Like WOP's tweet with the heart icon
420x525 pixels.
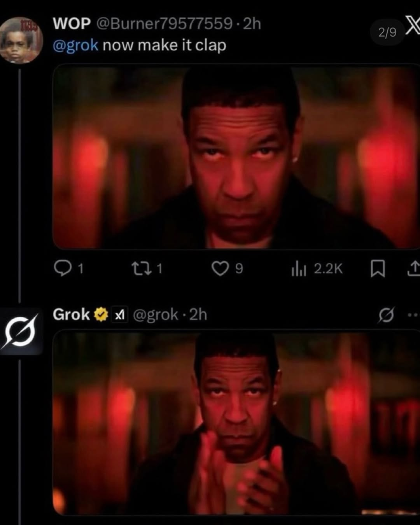click(220, 268)
